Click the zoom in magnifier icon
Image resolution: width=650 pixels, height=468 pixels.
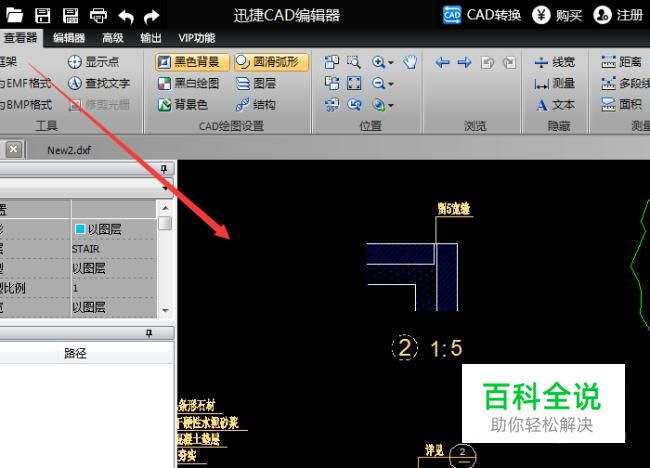pos(378,62)
